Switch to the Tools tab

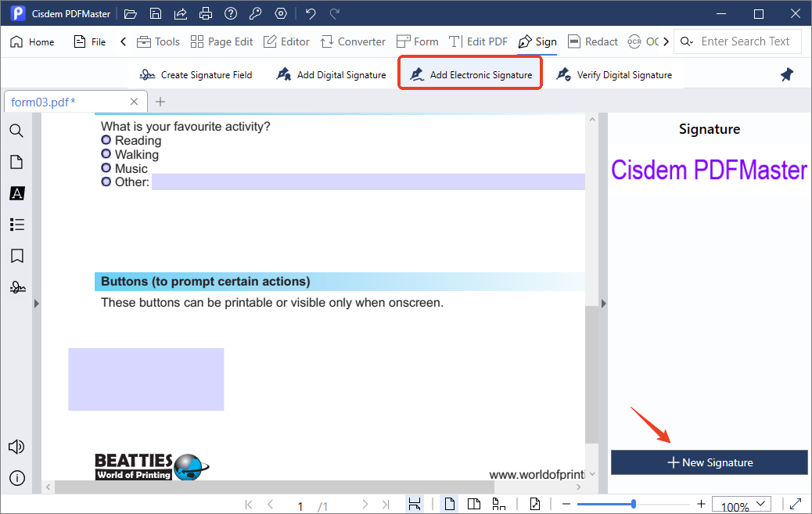coord(159,42)
